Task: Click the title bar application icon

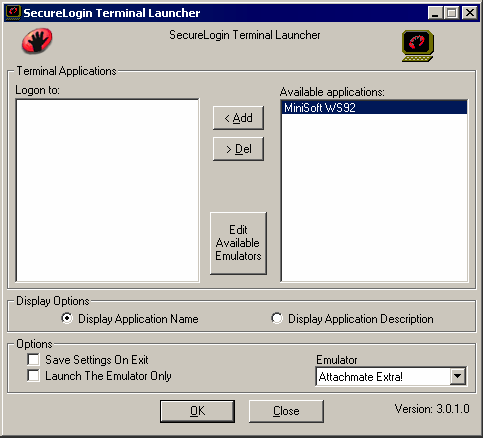Action: click(13, 13)
